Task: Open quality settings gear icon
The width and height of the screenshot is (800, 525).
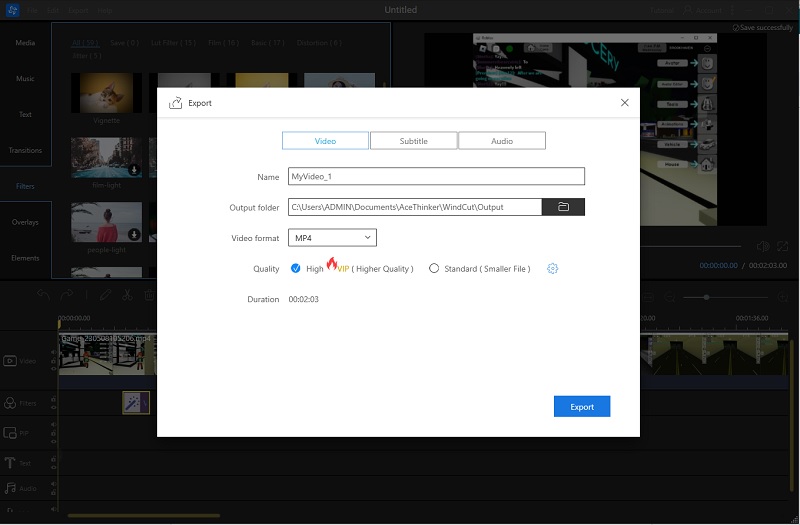Action: [x=553, y=268]
